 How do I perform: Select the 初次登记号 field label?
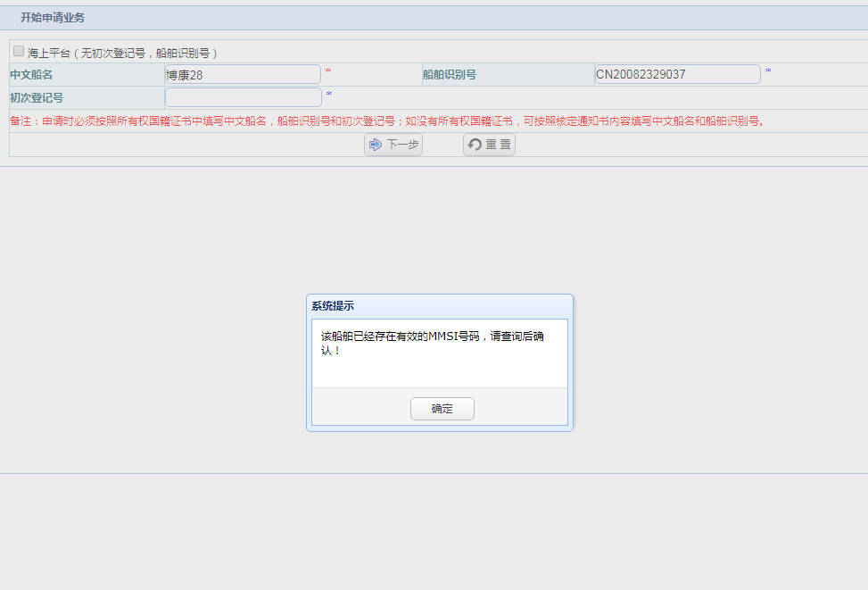coord(37,97)
